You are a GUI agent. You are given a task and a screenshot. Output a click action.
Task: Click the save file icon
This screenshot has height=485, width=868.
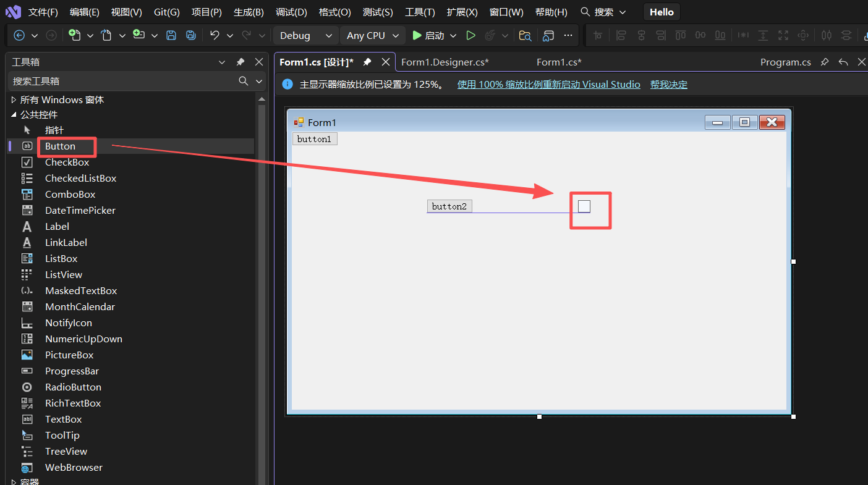point(171,36)
